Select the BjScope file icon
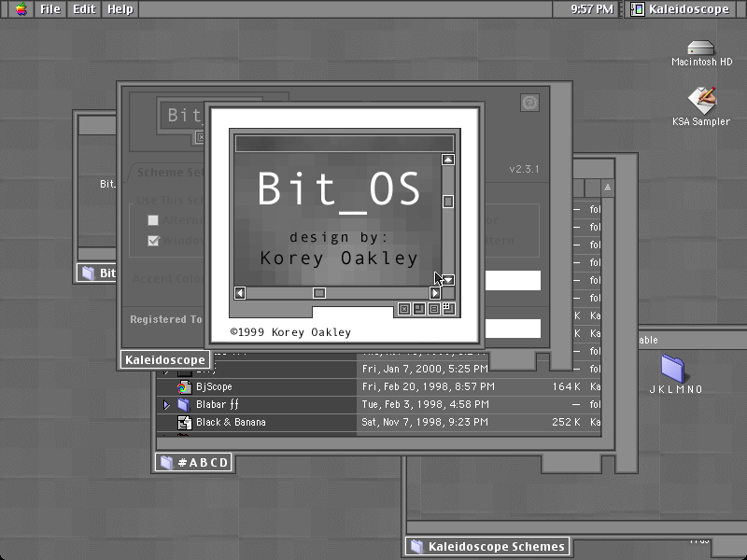747x560 pixels. (184, 387)
